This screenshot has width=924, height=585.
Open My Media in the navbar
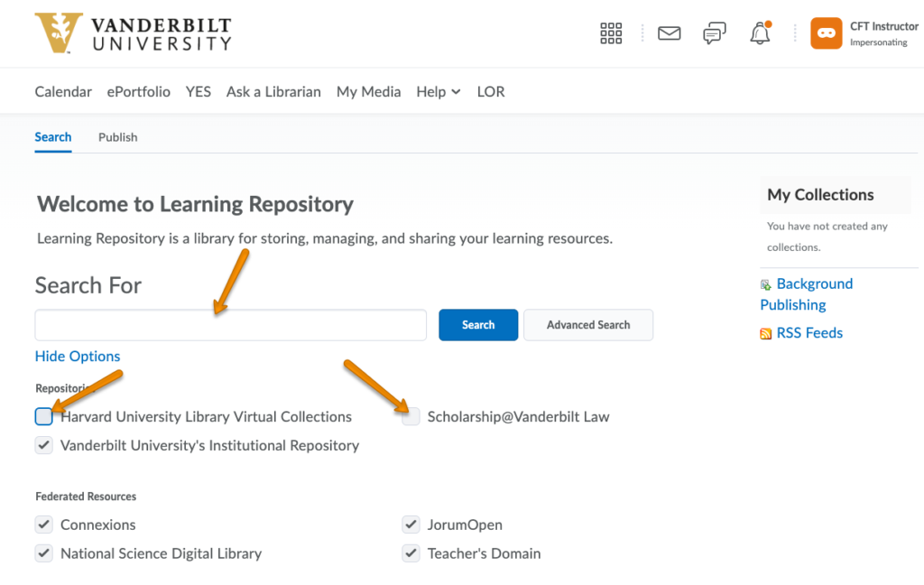(368, 91)
